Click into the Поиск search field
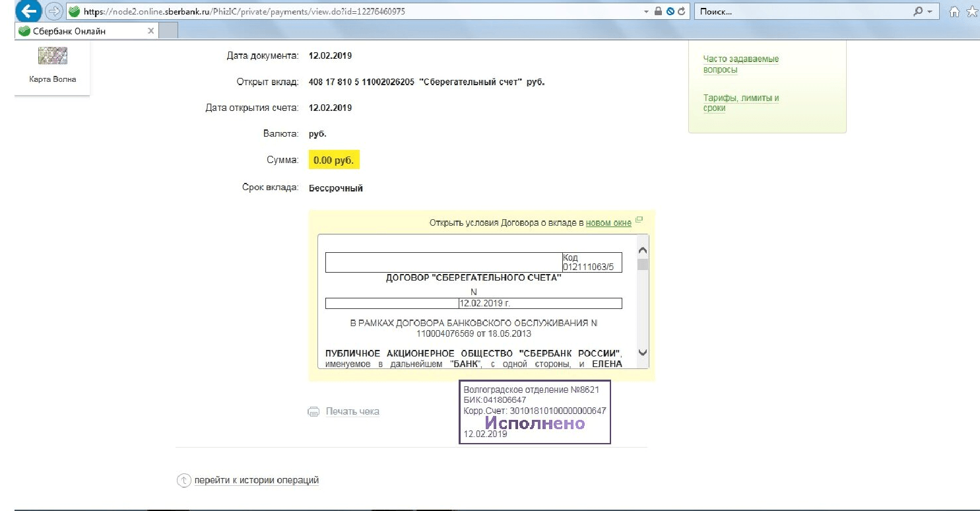Viewport: 980px width, 511px height. pyautogui.click(x=802, y=12)
